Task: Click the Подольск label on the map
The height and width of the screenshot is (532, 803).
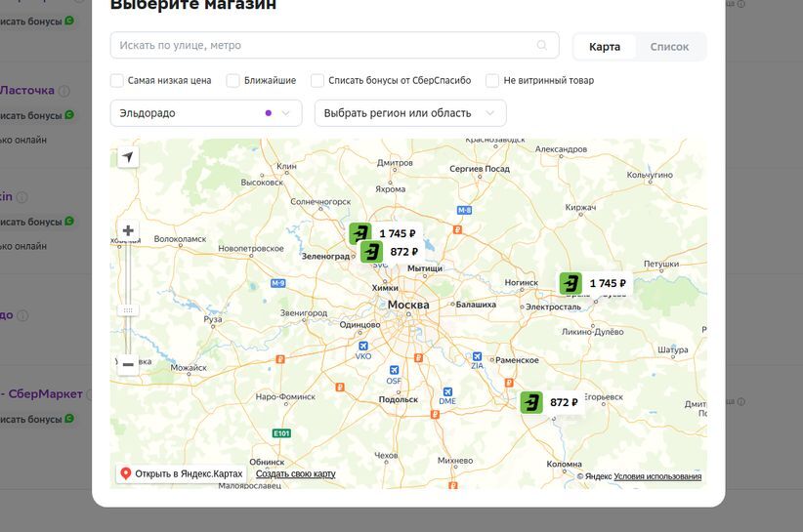Action: pyautogui.click(x=399, y=399)
